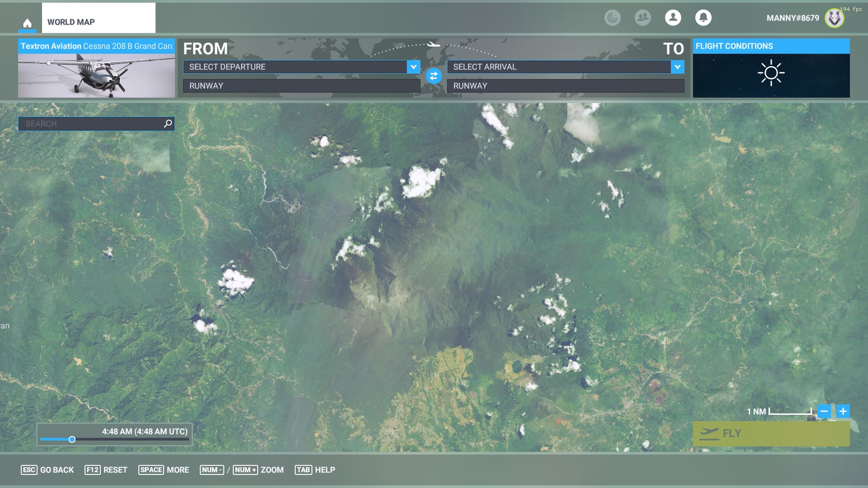Click the time of day slider handle

coord(72,439)
